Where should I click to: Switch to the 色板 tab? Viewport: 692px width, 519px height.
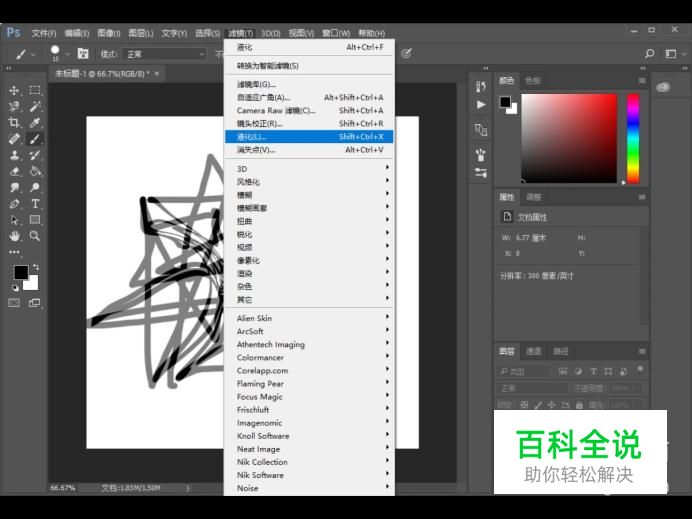pyautogui.click(x=533, y=80)
